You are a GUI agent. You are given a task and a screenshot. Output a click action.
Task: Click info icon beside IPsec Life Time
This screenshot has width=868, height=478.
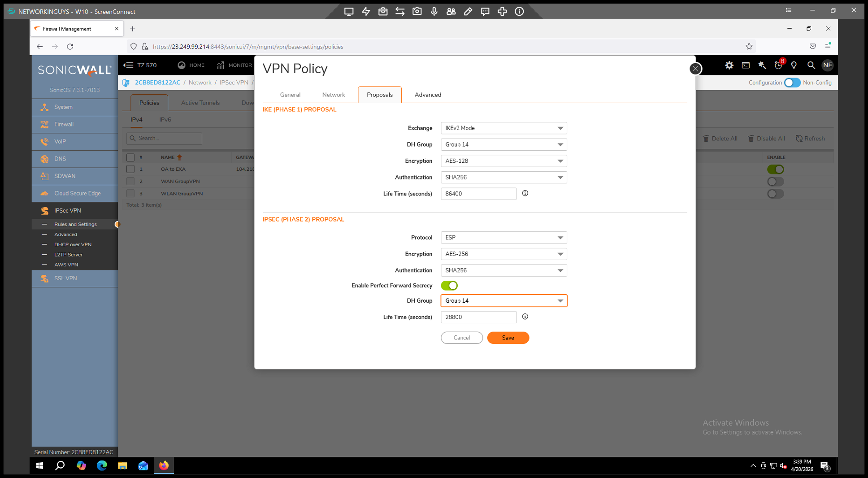(525, 317)
